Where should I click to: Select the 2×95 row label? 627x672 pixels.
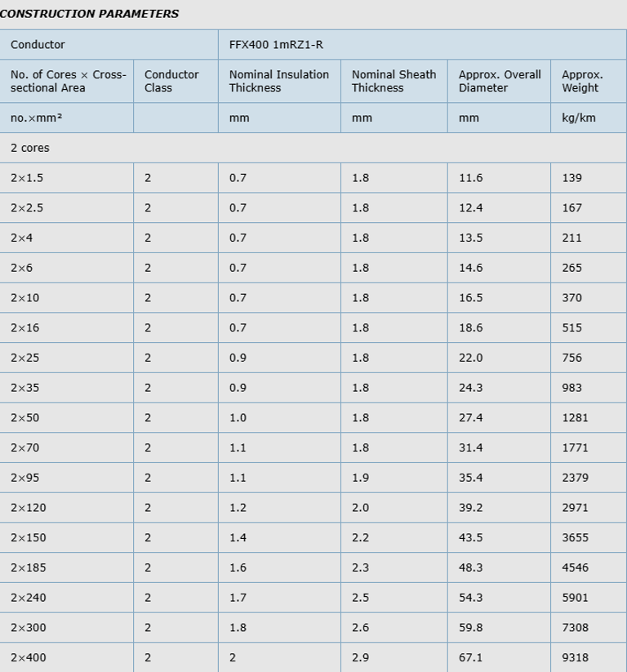point(25,478)
